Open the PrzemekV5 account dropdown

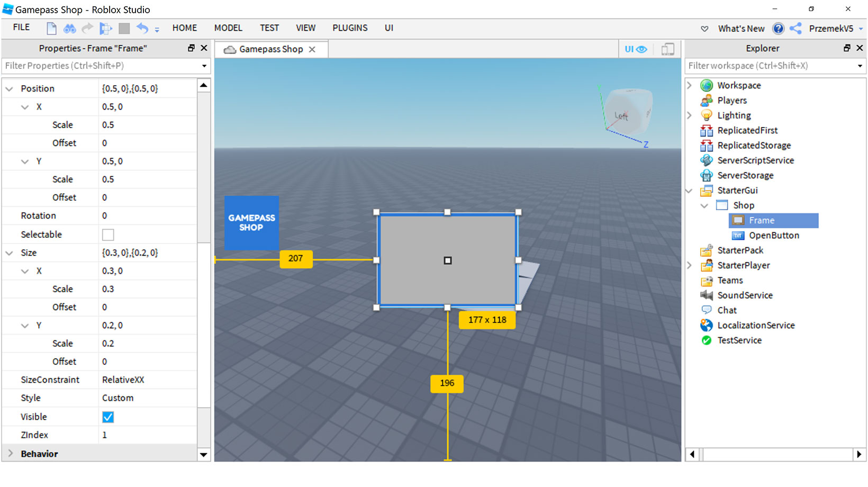pos(836,29)
